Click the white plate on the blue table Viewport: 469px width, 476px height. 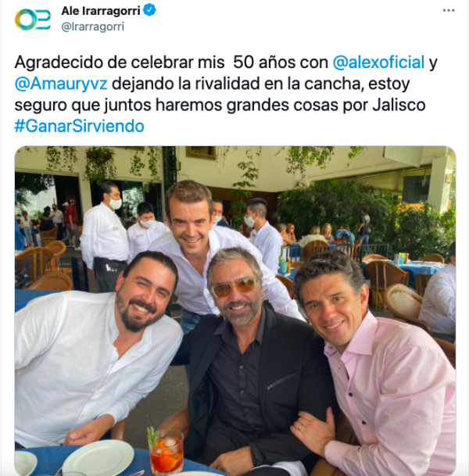tap(98, 458)
